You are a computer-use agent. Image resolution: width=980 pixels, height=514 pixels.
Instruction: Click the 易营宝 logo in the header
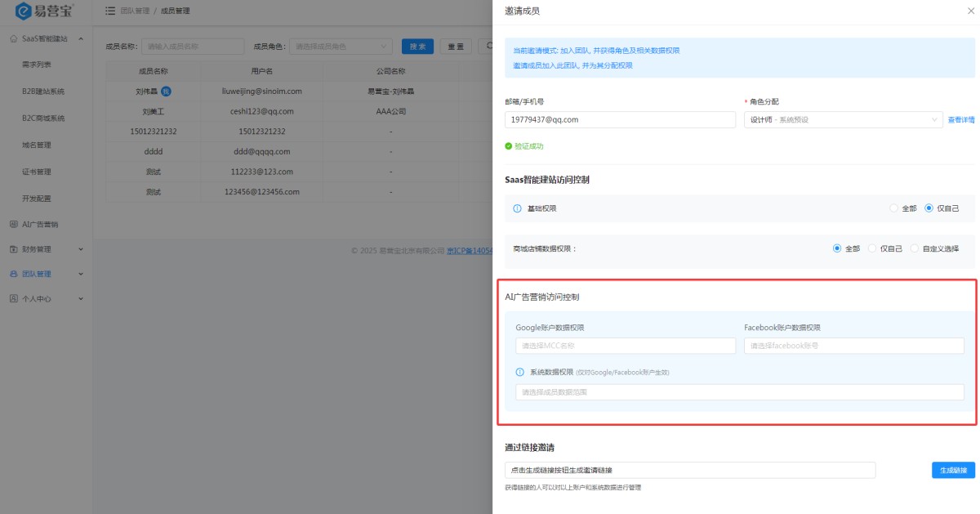click(45, 11)
